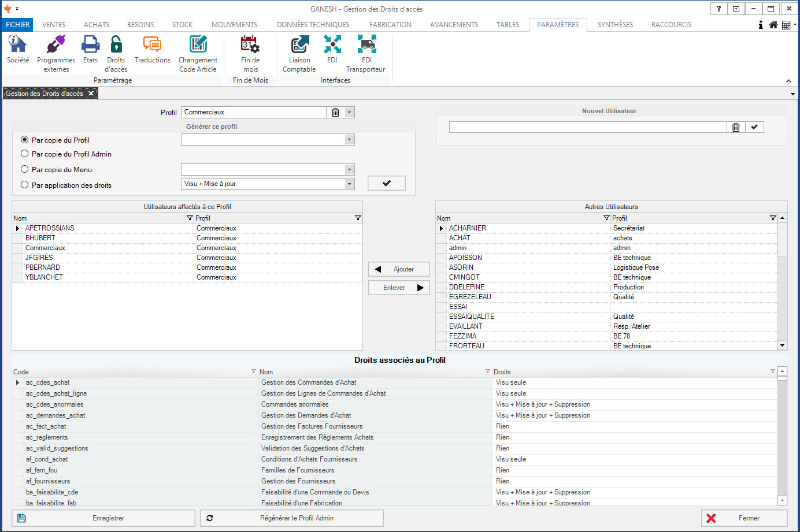
Task: Launch Changement Code Article tool
Action: pos(198,45)
